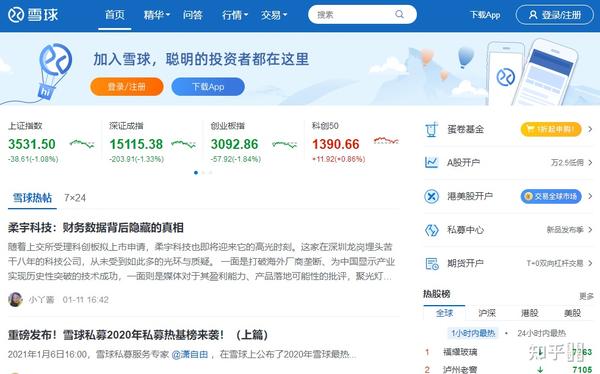Click 福耀玻璃 in hot stock list

(460, 352)
